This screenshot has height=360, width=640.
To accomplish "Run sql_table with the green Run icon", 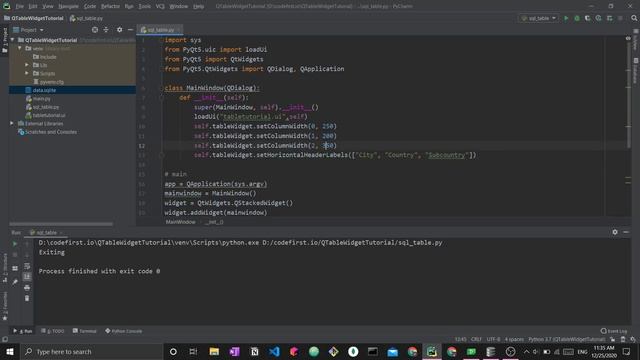I will pos(566,18).
